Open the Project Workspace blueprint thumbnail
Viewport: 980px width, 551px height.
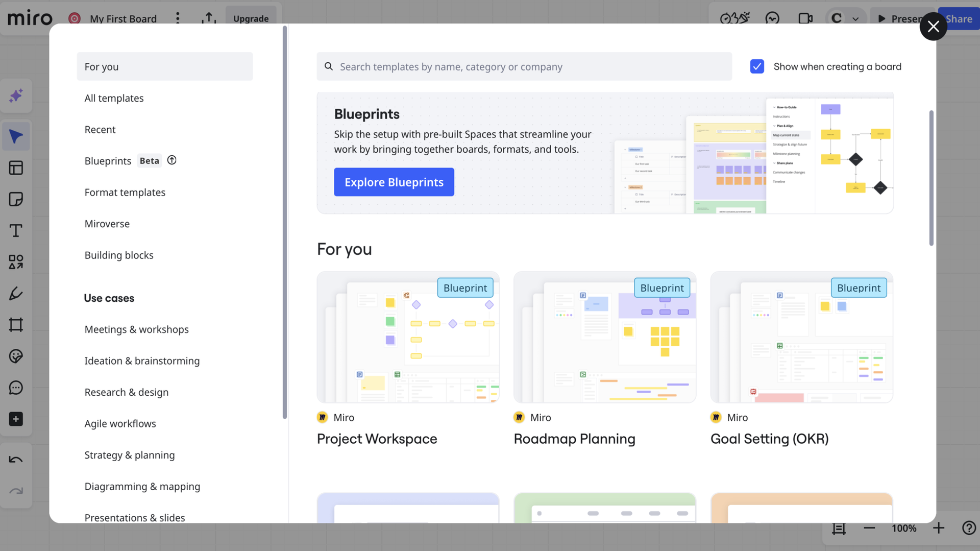point(408,337)
